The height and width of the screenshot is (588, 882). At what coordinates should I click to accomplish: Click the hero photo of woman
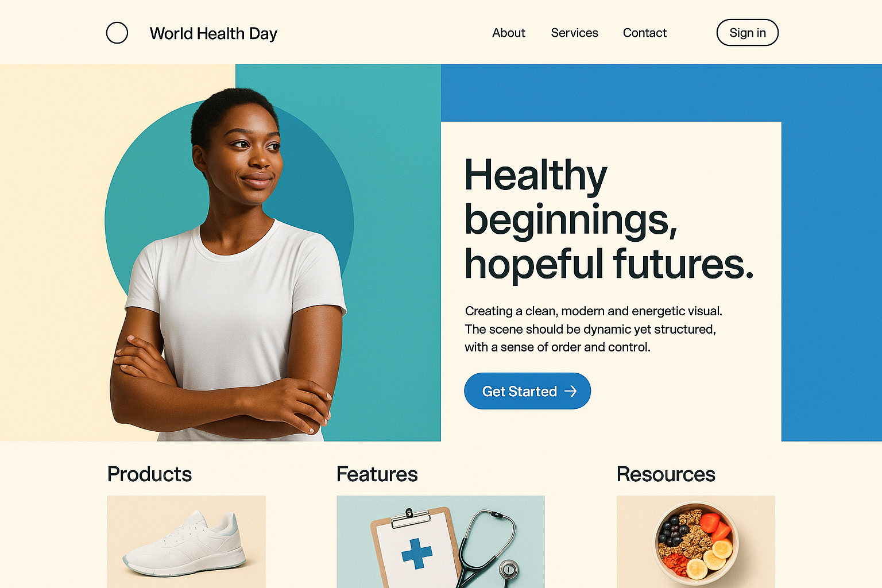pos(230,264)
